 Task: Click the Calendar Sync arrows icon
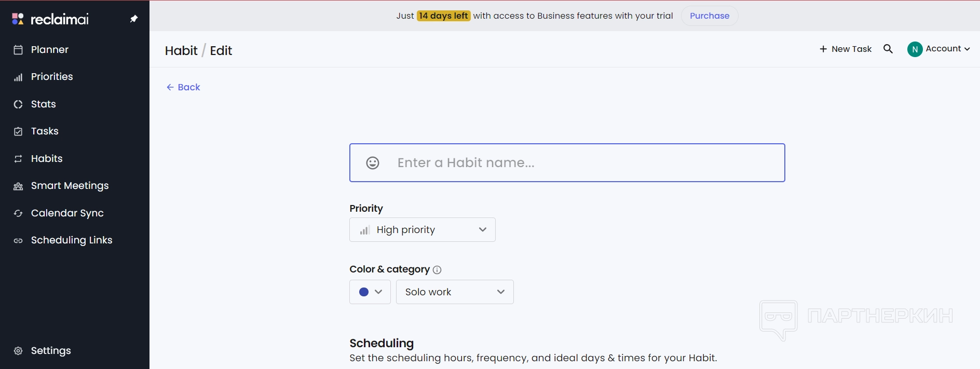tap(18, 213)
